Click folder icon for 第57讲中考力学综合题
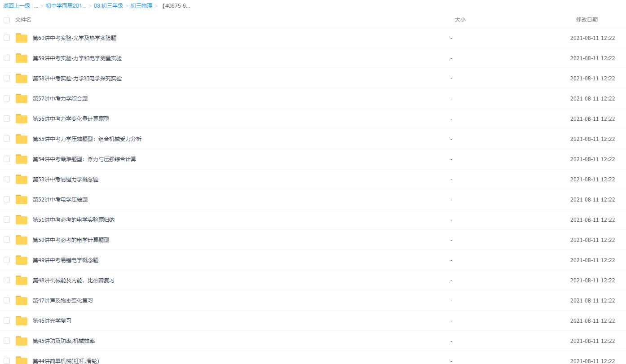Image resolution: width=626 pixels, height=364 pixels. click(x=22, y=99)
